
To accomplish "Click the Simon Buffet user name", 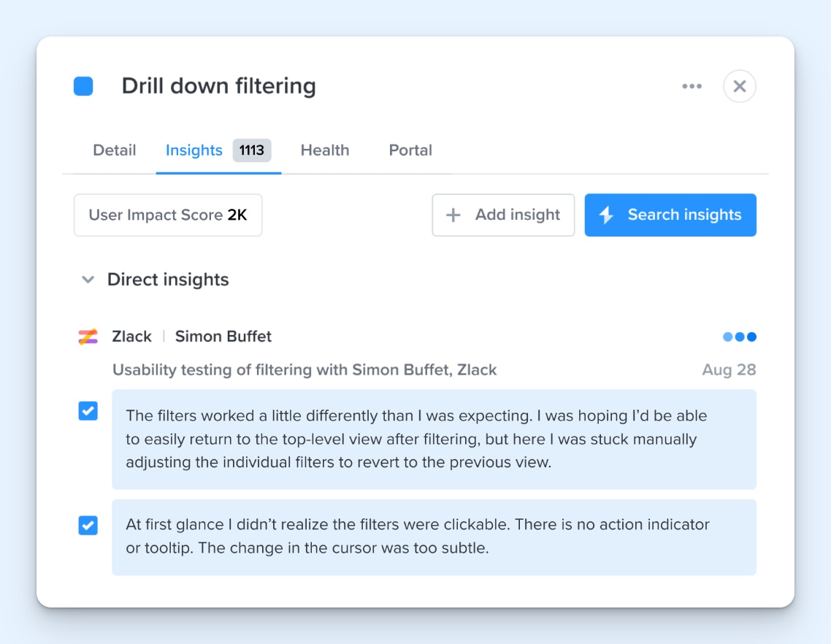I will (x=223, y=337).
